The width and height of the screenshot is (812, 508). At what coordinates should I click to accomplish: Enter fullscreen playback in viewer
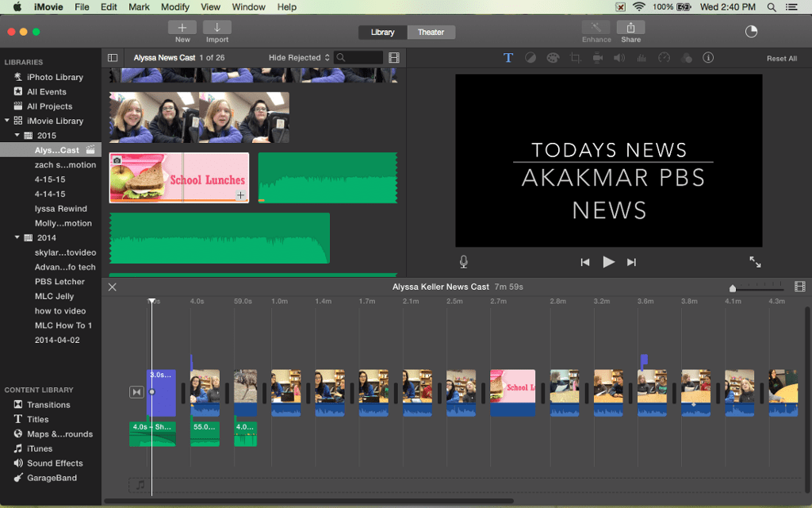coord(755,262)
